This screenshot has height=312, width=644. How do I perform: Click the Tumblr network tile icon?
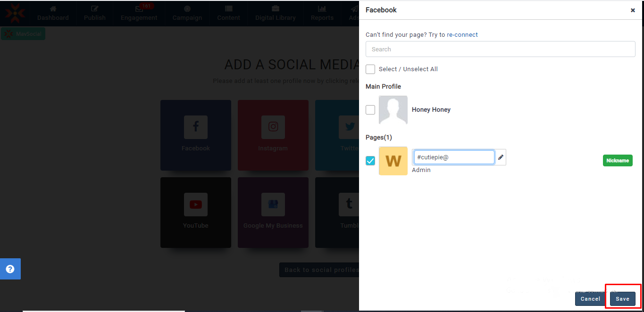pos(349,205)
